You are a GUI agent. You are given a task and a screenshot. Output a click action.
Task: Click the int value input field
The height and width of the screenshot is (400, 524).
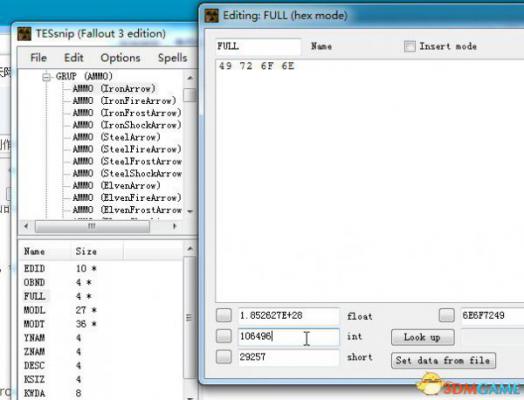click(x=289, y=336)
